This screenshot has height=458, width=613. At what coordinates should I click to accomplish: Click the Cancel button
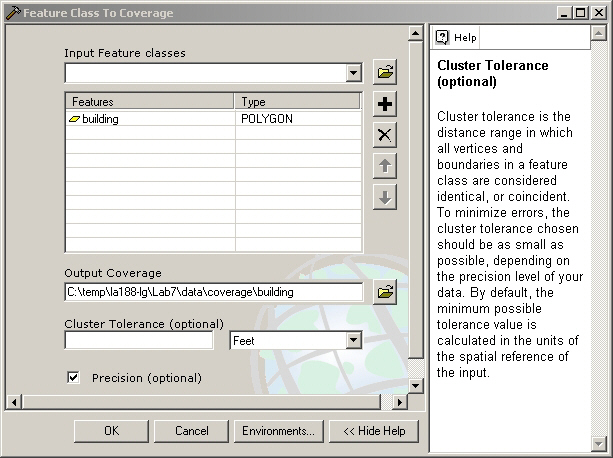(x=191, y=431)
